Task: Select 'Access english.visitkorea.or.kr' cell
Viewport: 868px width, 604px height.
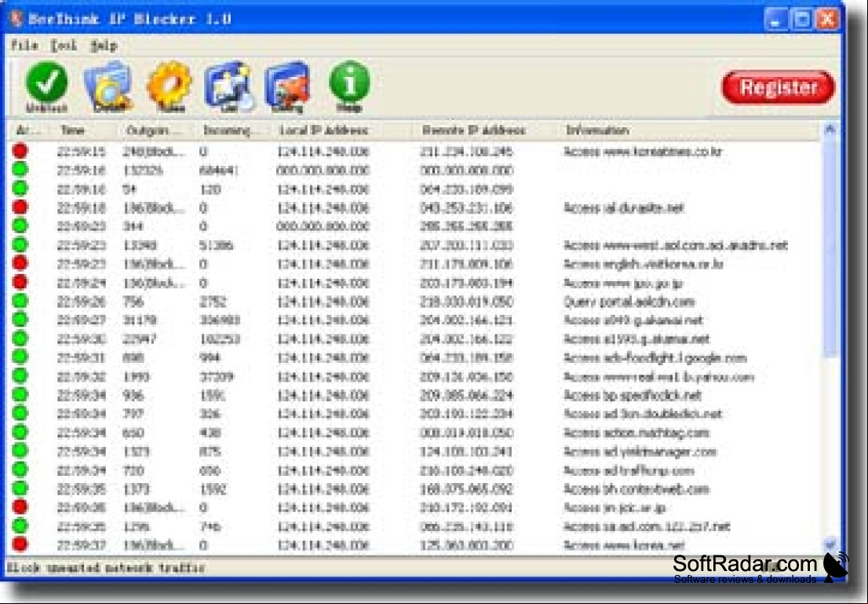Action: (644, 265)
